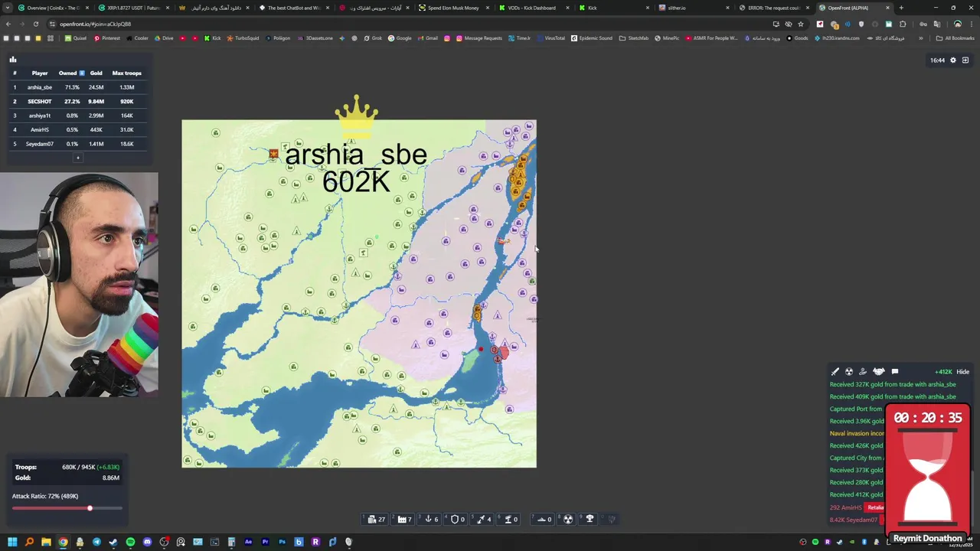980x551 pixels.
Task: Open the Pinterest bookmark
Action: point(107,37)
